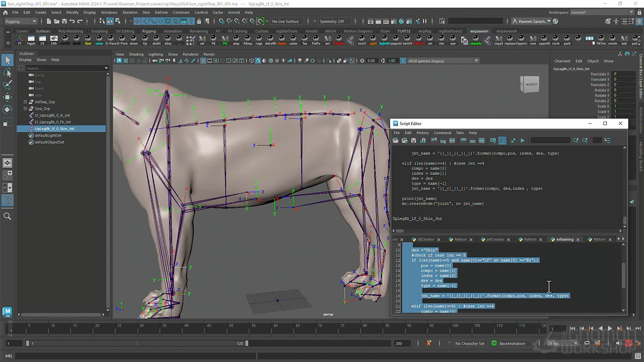The width and height of the screenshot is (644, 362).
Task: Click the Save Script icon in Script Editor
Action: click(413, 140)
